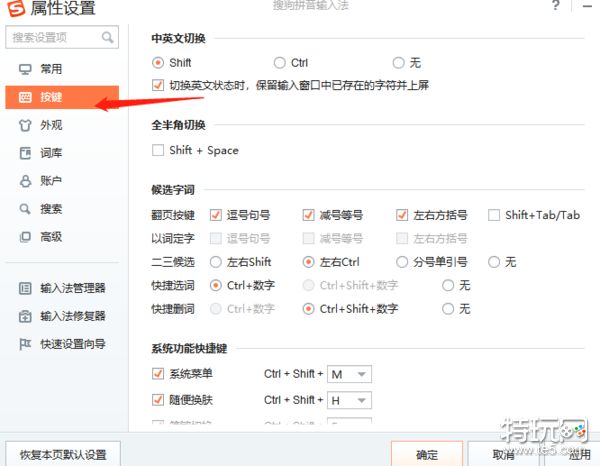This screenshot has height=466, width=600.
Task: Open 输入法修复器 via its icon
Action: pos(26,316)
